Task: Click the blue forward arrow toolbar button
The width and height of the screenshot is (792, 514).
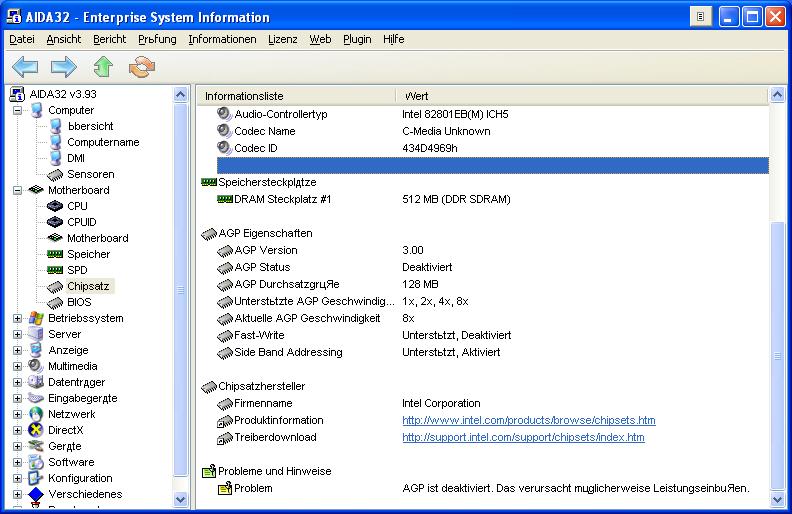Action: click(x=64, y=67)
